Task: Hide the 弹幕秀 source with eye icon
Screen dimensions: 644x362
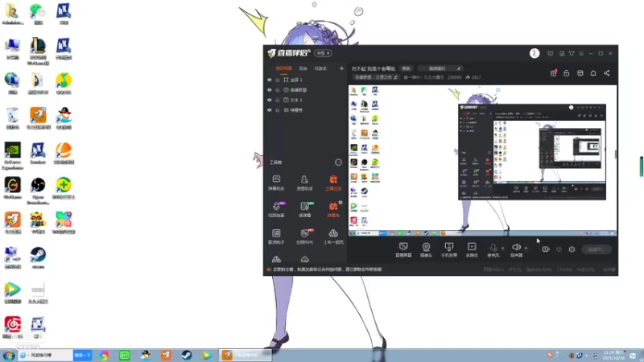Action: tap(270, 110)
